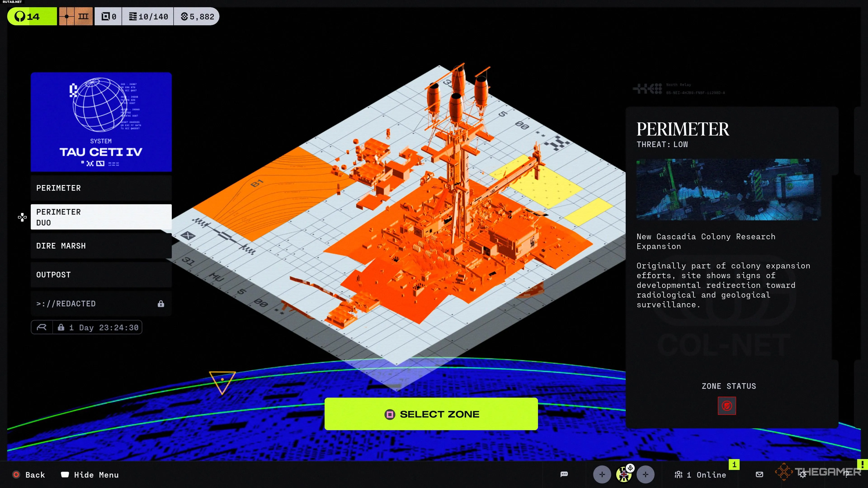The height and width of the screenshot is (488, 868).
Task: Click the locked REDACTED zone entry
Action: 101,304
